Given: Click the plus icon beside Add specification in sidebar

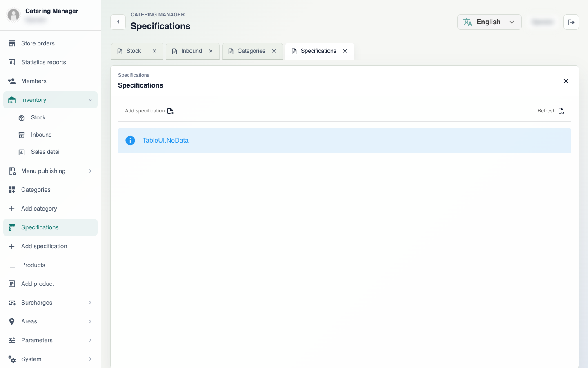Looking at the screenshot, I should pos(12,246).
